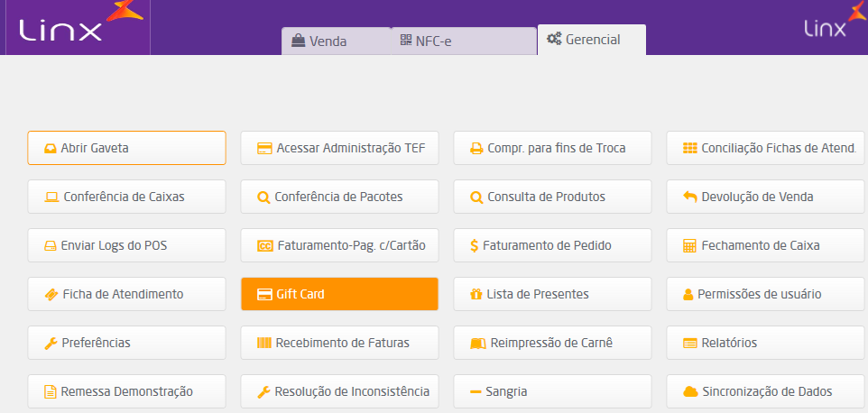The image size is (868, 413).
Task: Click the user icon on Permissões de usuário
Action: click(x=688, y=294)
